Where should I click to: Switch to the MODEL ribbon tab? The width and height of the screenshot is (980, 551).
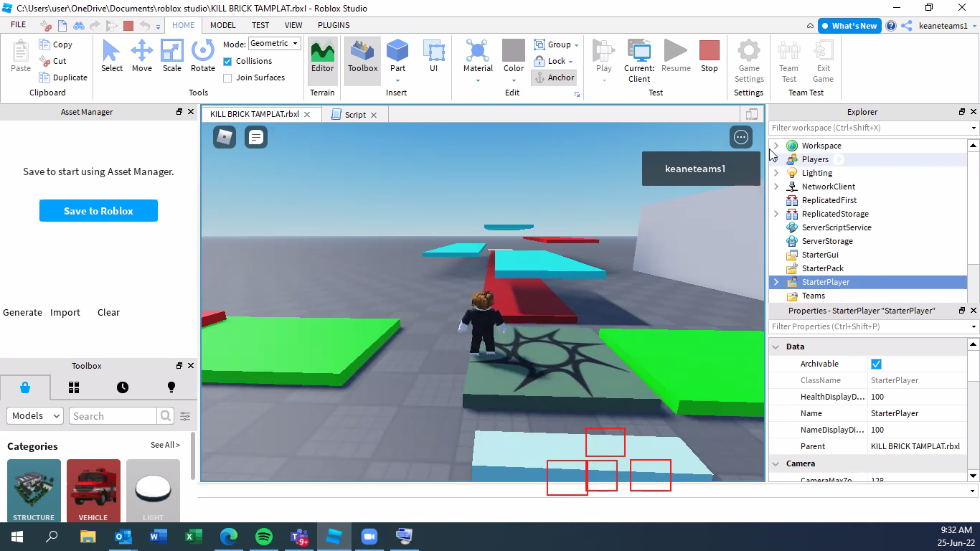(223, 25)
